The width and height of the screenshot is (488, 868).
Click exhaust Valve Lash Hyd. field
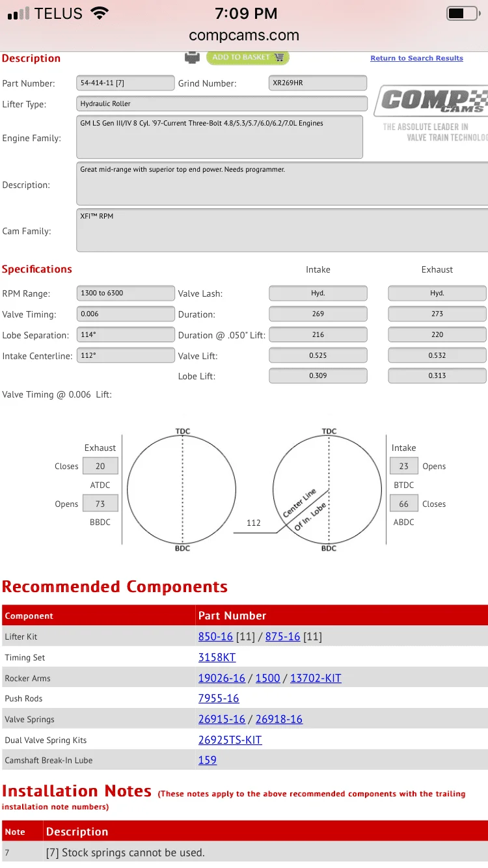pos(437,293)
